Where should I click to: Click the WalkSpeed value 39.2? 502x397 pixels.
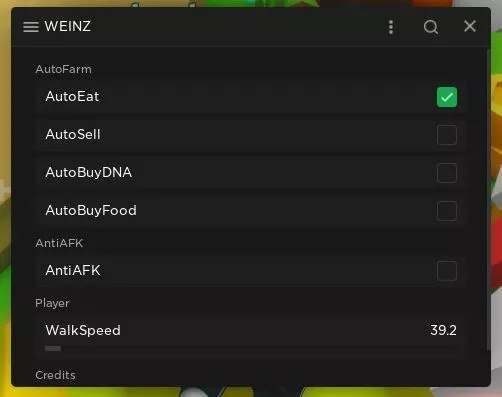(443, 330)
